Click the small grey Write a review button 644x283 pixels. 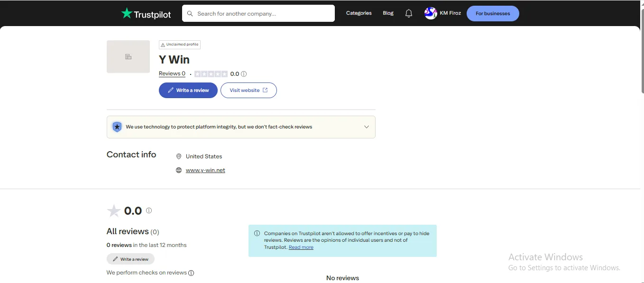pyautogui.click(x=130, y=259)
